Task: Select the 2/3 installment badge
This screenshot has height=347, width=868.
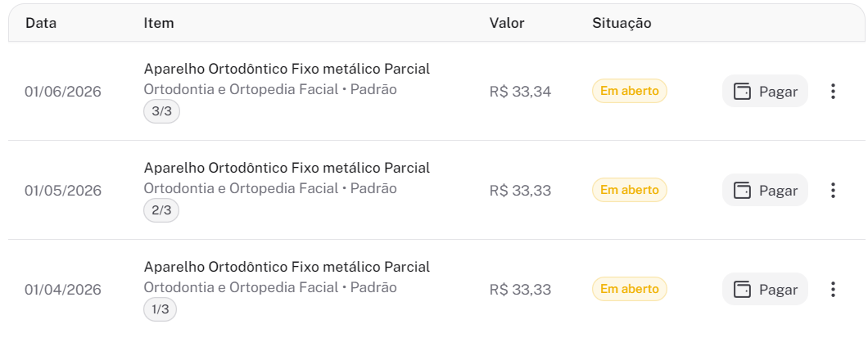Action: 161,210
